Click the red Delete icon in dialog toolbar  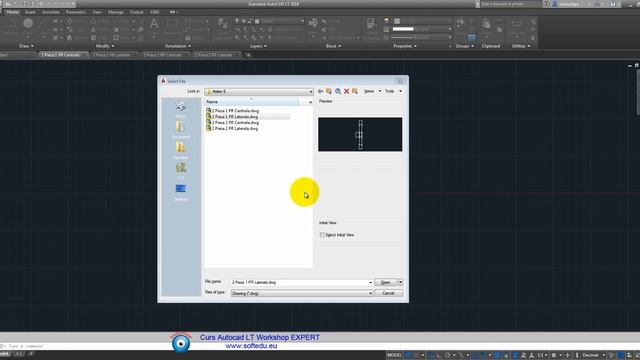347,91
